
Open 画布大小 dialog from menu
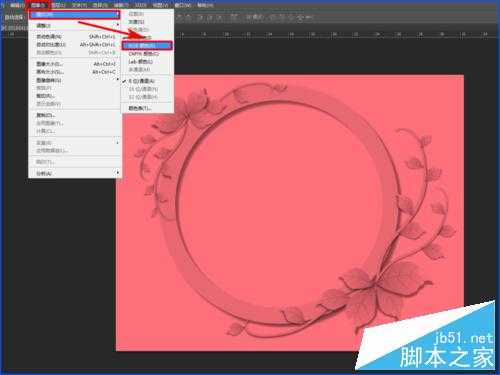point(74,72)
